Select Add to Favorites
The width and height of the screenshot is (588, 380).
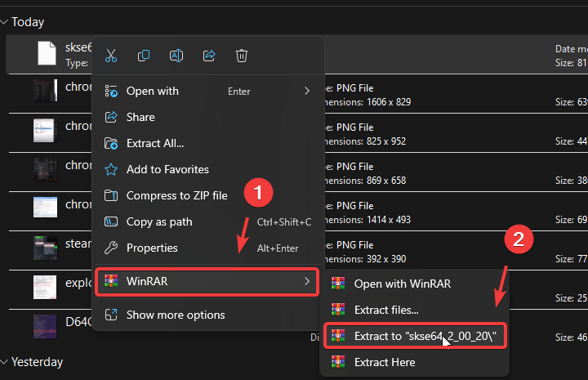pyautogui.click(x=167, y=169)
